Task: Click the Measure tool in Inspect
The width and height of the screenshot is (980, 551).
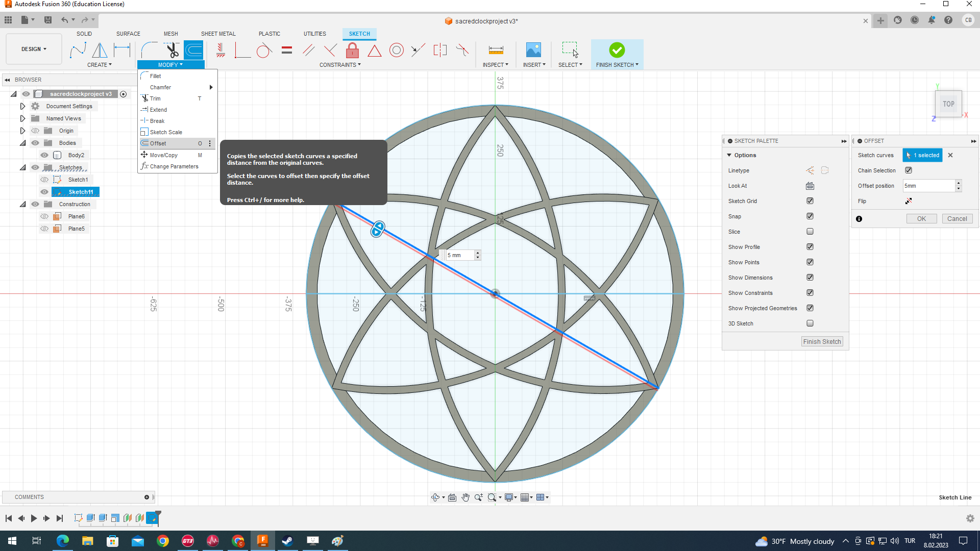Action: pyautogui.click(x=496, y=50)
